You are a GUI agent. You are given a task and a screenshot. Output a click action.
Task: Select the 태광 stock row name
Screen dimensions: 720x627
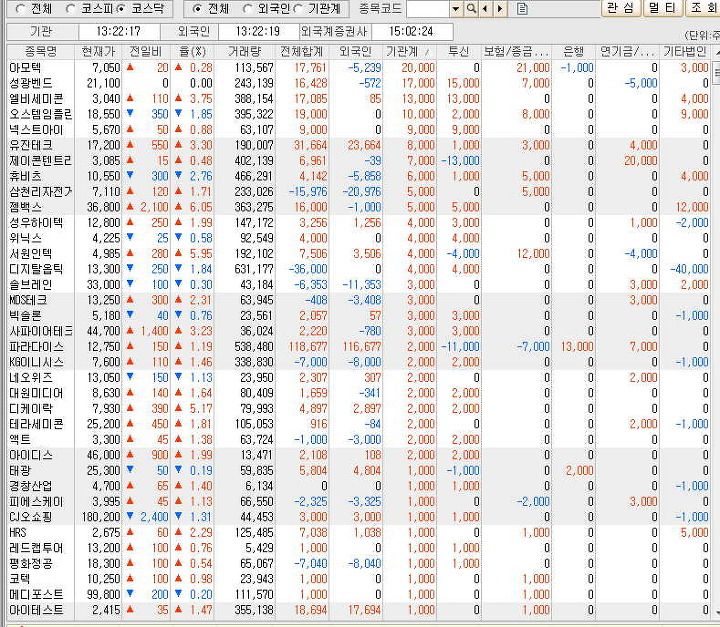coord(20,471)
